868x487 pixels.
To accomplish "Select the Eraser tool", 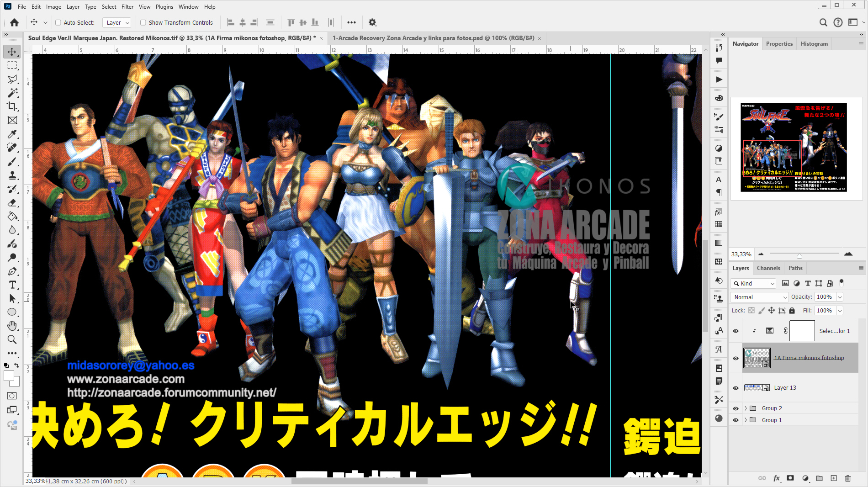I will pyautogui.click(x=12, y=202).
